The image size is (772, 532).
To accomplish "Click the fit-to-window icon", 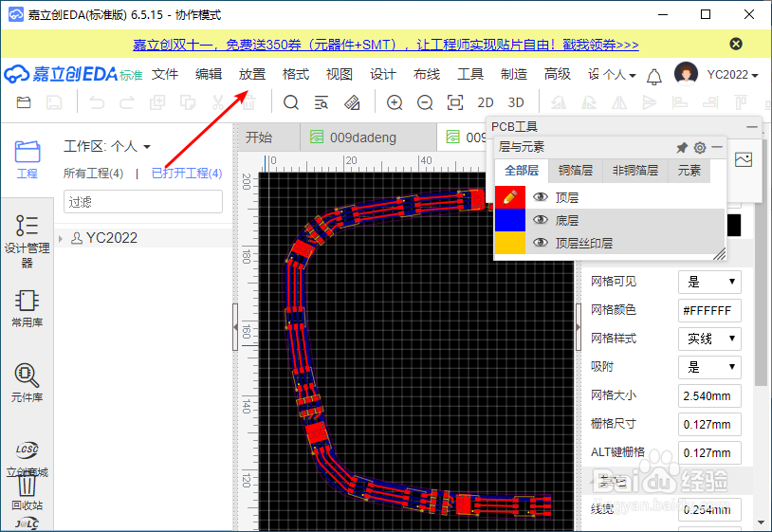I will tap(455, 102).
